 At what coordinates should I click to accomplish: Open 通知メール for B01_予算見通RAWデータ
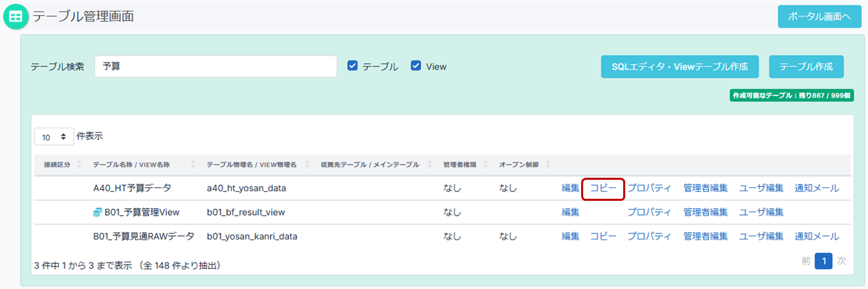[816, 237]
